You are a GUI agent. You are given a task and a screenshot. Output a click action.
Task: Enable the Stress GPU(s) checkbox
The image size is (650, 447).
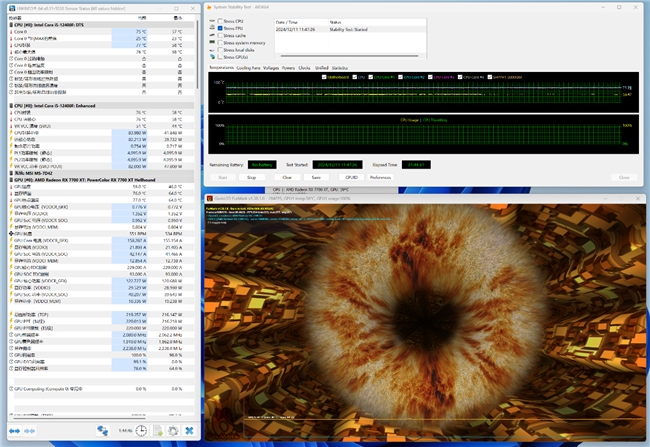[220, 57]
